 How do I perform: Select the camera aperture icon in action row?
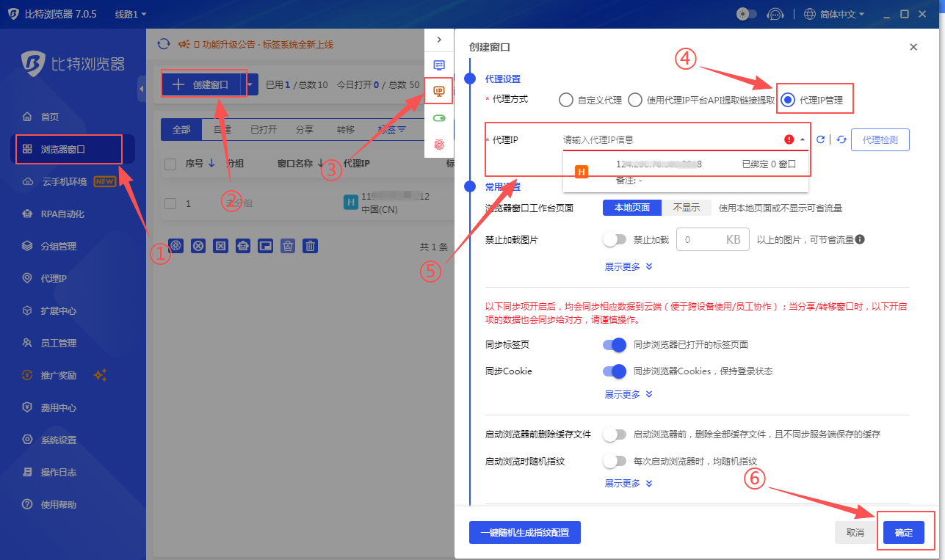176,246
